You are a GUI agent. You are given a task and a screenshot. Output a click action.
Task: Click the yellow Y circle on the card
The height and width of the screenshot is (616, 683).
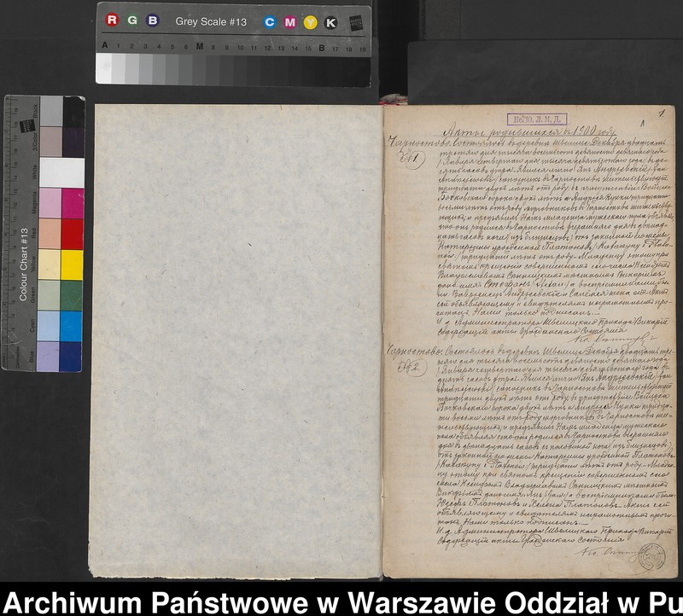310,23
